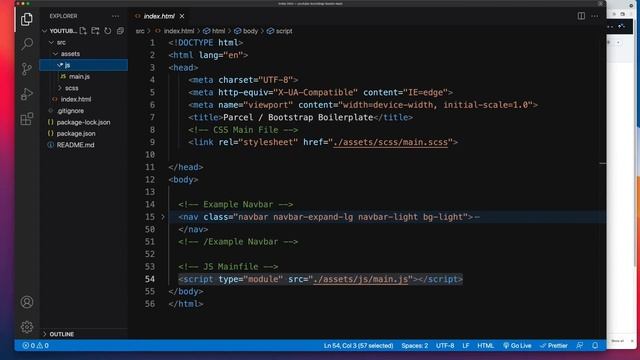Click errors and warnings status indicator
Viewport: 640px width, 360px height.
pyautogui.click(x=36, y=346)
